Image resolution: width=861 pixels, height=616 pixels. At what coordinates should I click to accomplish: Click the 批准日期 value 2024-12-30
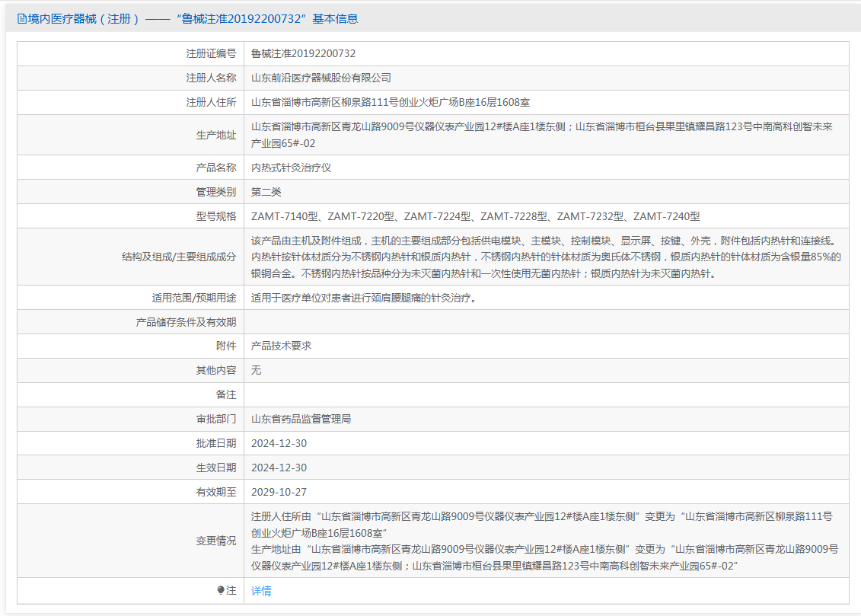point(279,443)
